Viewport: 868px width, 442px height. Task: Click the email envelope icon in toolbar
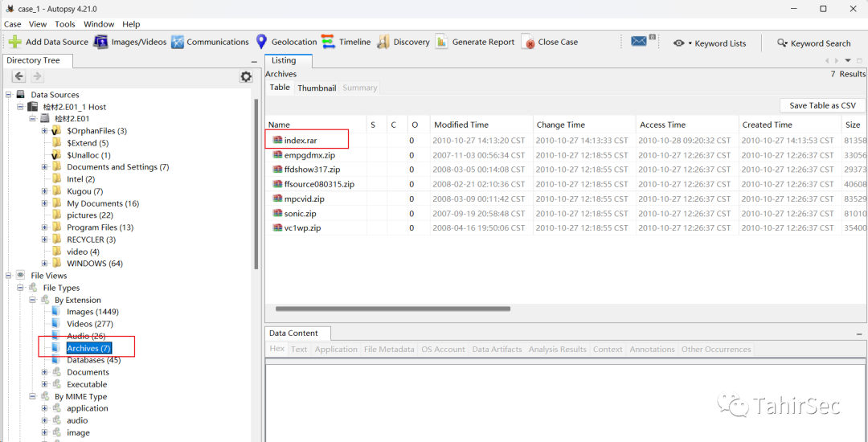(640, 41)
